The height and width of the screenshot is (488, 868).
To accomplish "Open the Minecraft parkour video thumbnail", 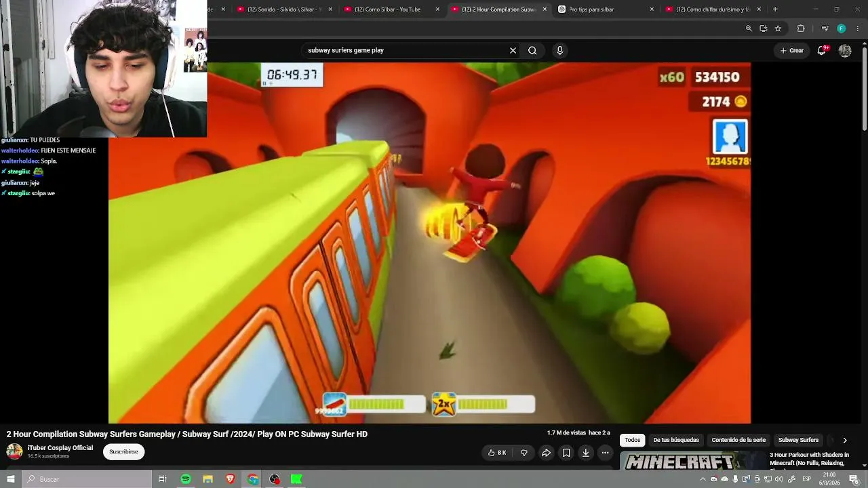I will click(692, 461).
